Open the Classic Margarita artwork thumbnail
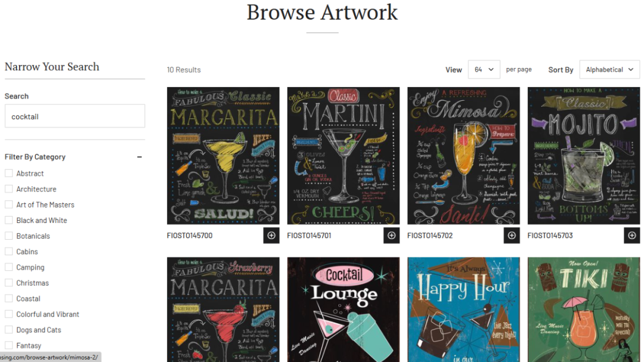This screenshot has width=644, height=362. (x=223, y=156)
